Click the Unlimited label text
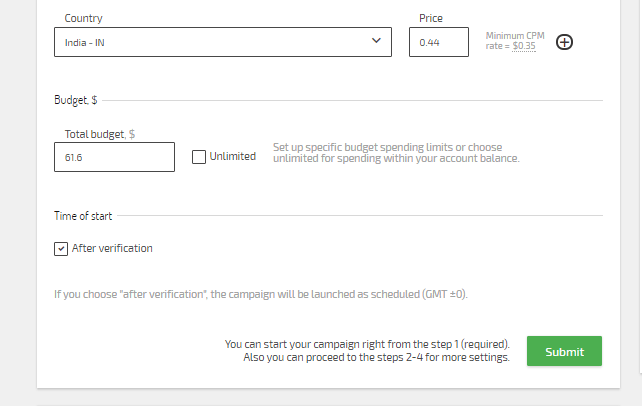 tap(233, 156)
